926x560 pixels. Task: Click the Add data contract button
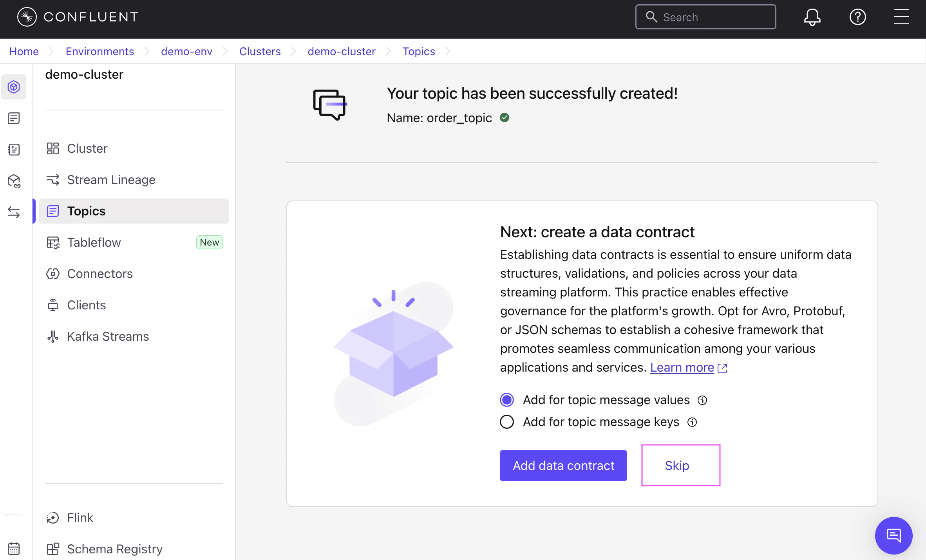(x=563, y=466)
